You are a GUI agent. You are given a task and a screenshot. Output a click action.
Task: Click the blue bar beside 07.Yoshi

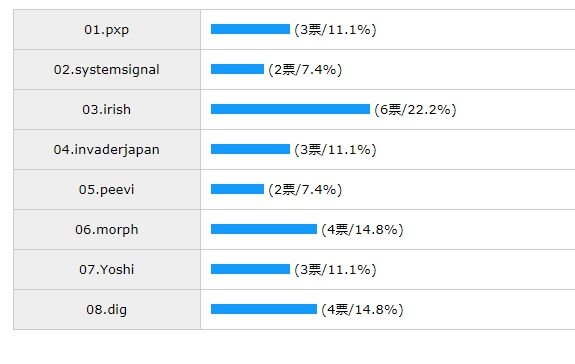pos(250,269)
